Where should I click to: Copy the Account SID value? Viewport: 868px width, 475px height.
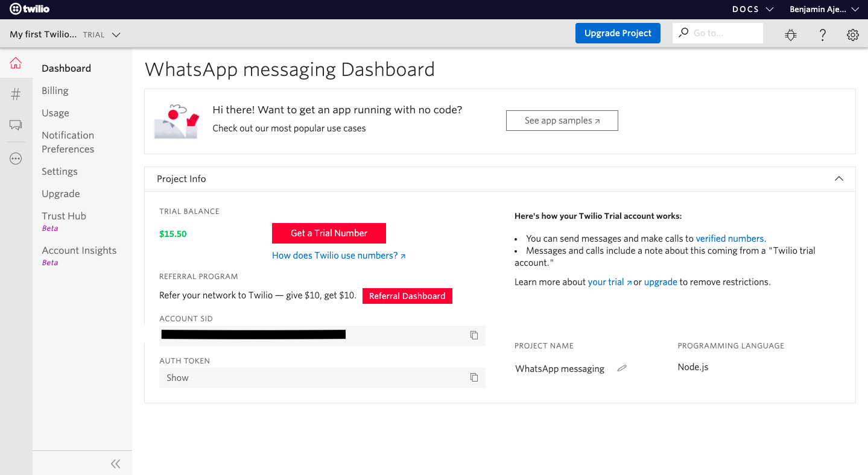[x=474, y=335]
